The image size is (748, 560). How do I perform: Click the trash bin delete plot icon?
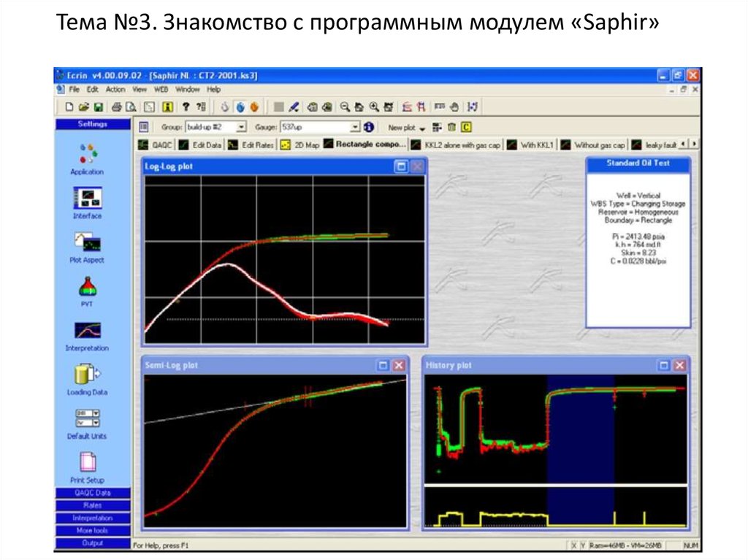tap(451, 127)
